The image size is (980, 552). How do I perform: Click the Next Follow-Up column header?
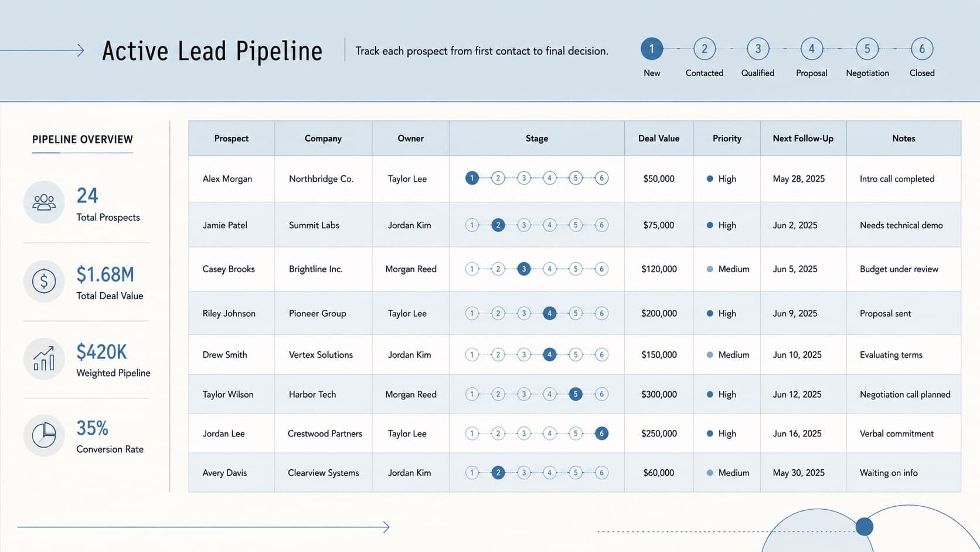click(803, 138)
